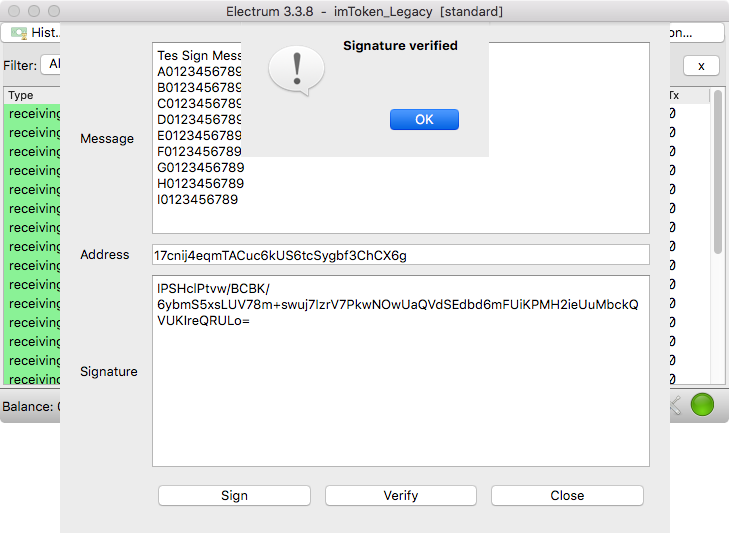Click the Verify button
This screenshot has width=729, height=533.
point(401,495)
